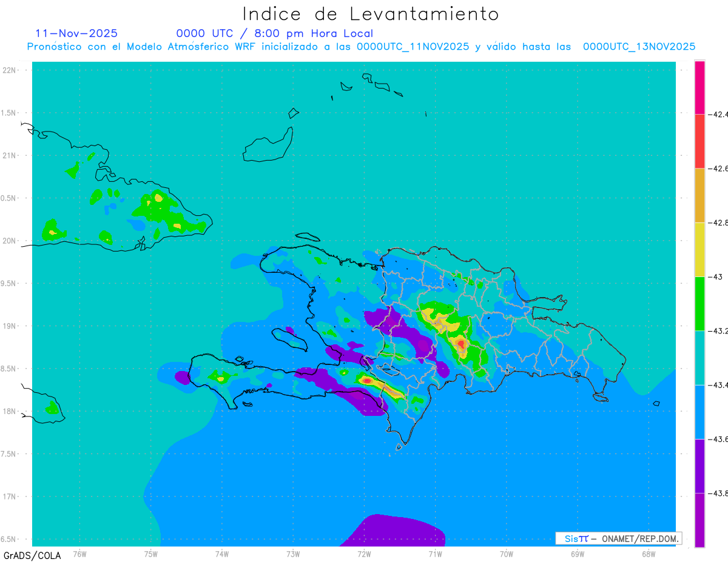Click the '0000UTC_13NOV2025' valid-until time
The width and height of the screenshot is (728, 562).
(x=639, y=47)
